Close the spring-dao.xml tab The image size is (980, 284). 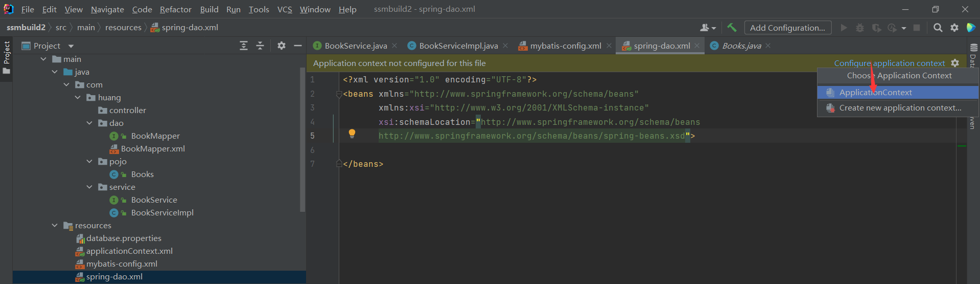click(x=698, y=46)
